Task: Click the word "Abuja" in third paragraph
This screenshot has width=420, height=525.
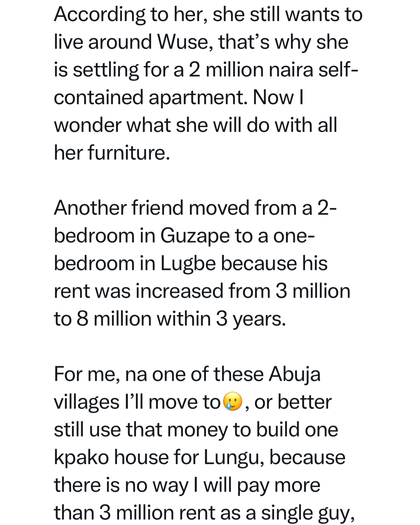Action: [294, 374]
